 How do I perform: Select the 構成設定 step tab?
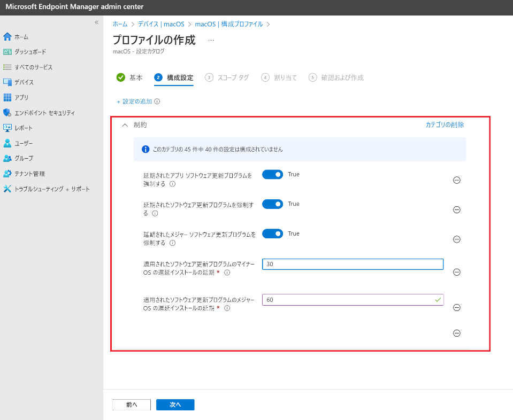point(174,77)
